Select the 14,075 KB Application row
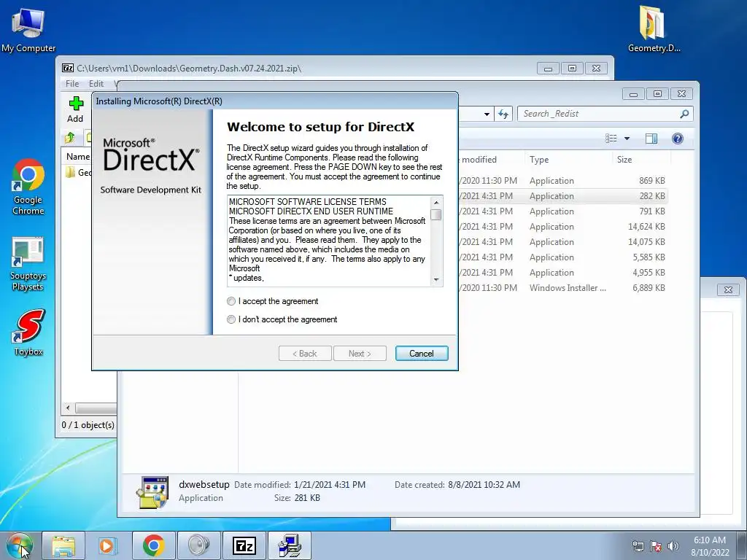 pos(562,242)
